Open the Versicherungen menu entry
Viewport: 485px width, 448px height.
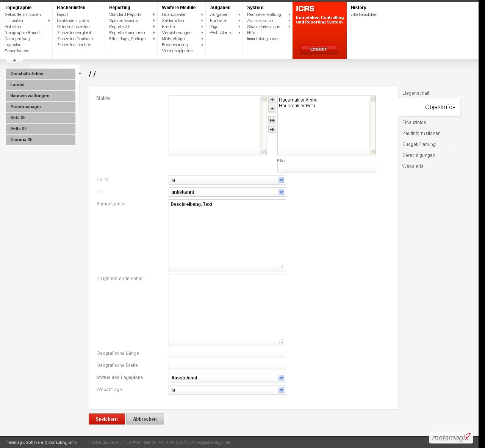[177, 33]
